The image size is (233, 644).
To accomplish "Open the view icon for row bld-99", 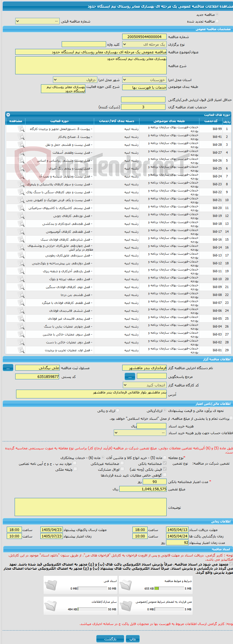I will pyautogui.click(x=21, y=129).
